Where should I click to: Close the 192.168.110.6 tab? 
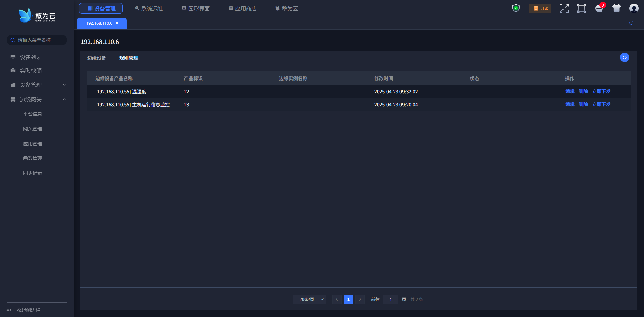(117, 23)
